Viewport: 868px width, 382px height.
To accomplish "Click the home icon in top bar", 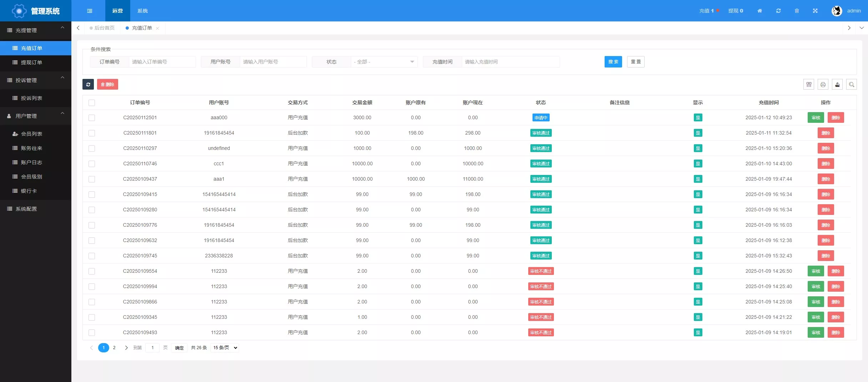I will (x=759, y=11).
